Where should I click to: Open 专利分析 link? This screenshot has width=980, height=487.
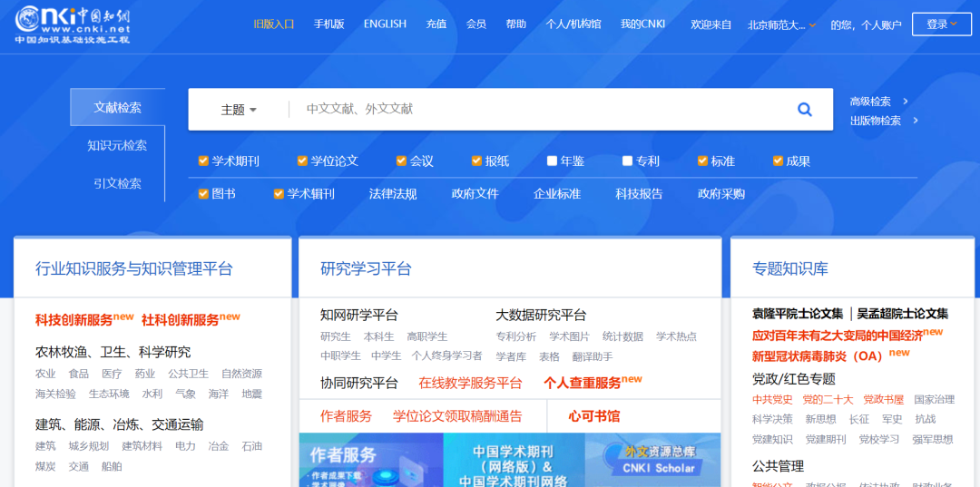(515, 336)
